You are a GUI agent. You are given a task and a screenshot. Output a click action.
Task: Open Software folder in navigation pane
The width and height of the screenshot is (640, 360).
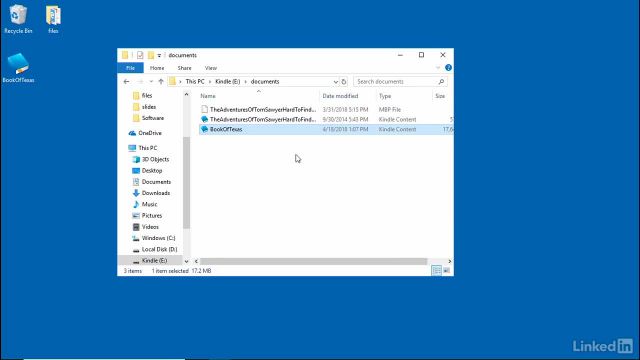click(x=153, y=118)
